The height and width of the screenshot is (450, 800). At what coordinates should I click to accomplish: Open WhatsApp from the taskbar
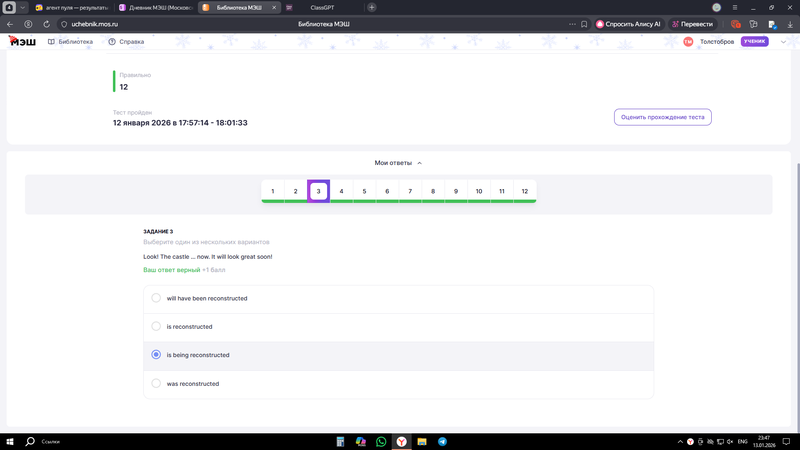pos(381,441)
